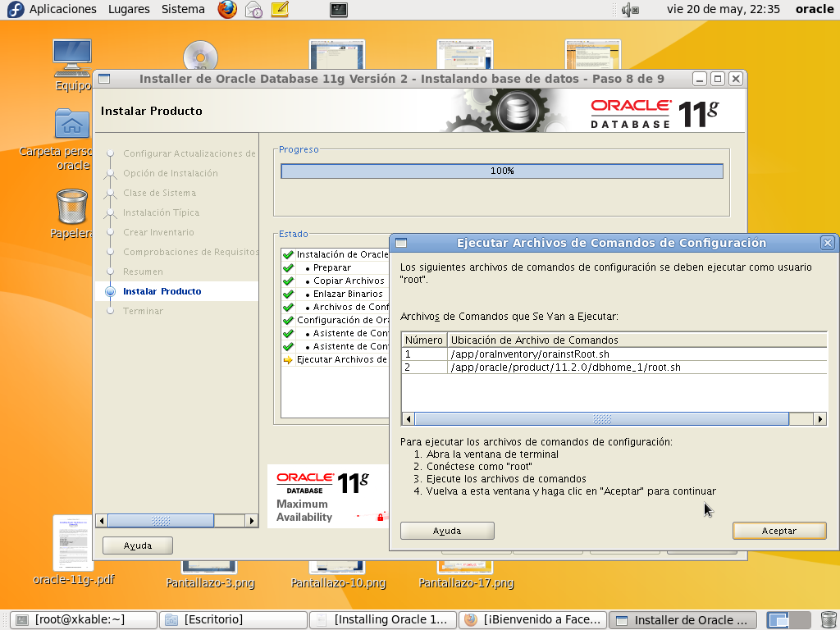Close the Ejecutar Archivos de Comandos dialog
The width and height of the screenshot is (840, 630).
coord(827,243)
